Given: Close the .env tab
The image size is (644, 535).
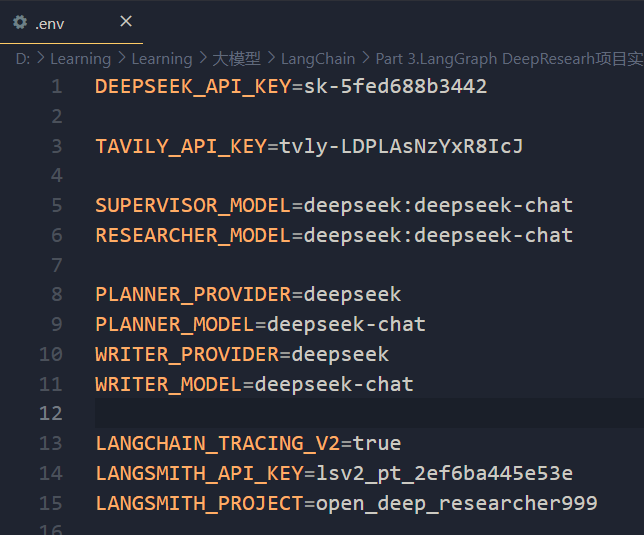Looking at the screenshot, I should [126, 21].
